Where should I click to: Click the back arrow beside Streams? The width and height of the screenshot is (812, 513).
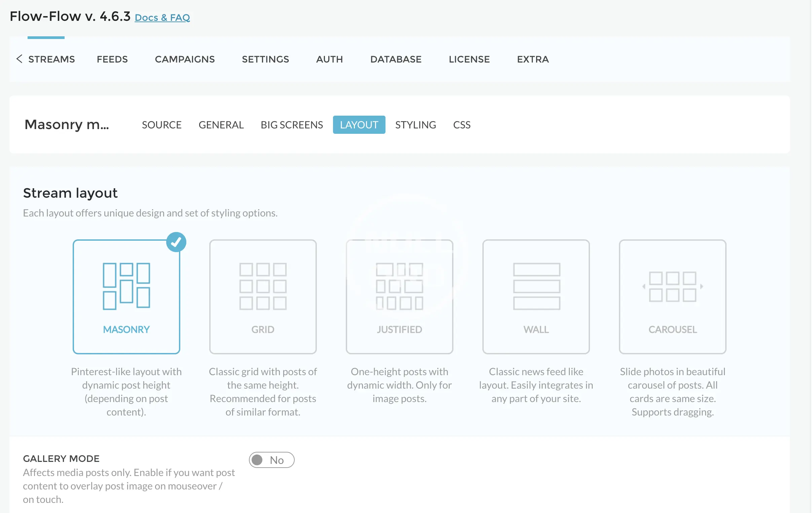coord(19,59)
